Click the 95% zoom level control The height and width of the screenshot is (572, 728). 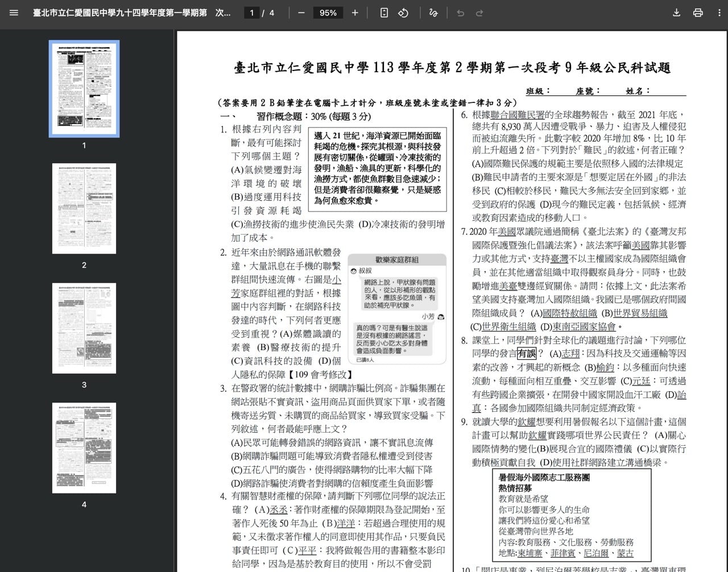328,13
